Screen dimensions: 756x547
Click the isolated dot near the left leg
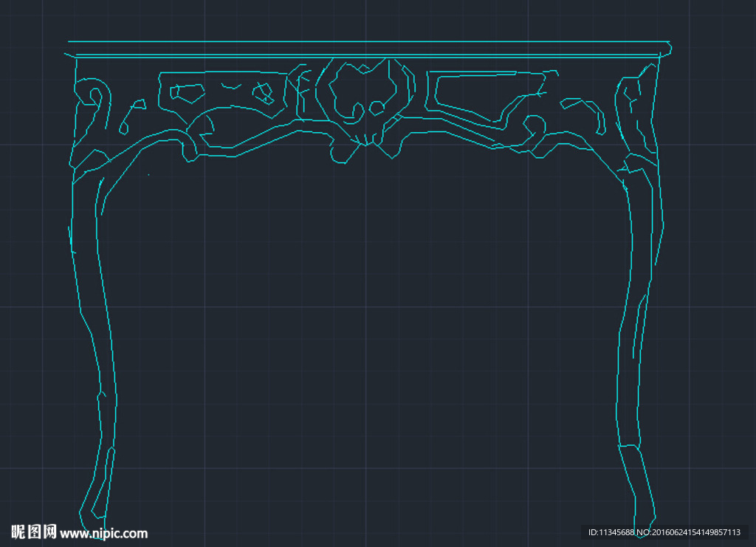(148, 175)
